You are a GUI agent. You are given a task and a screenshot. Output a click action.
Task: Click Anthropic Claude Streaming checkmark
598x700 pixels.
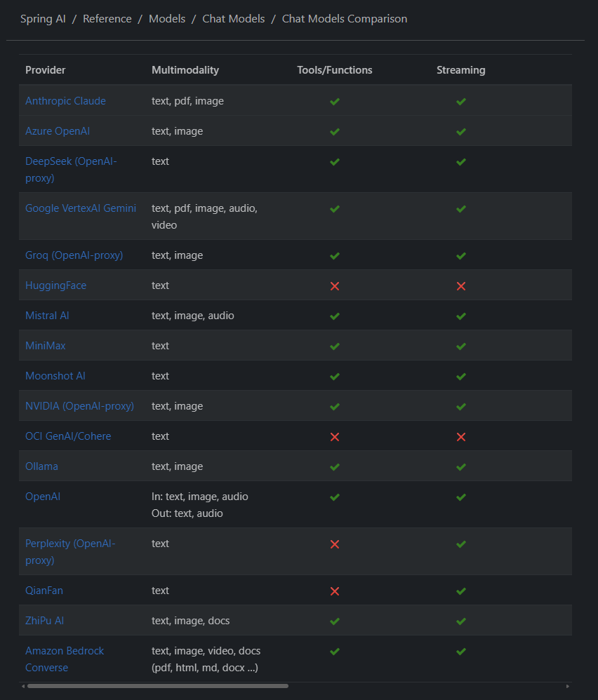coord(461,102)
